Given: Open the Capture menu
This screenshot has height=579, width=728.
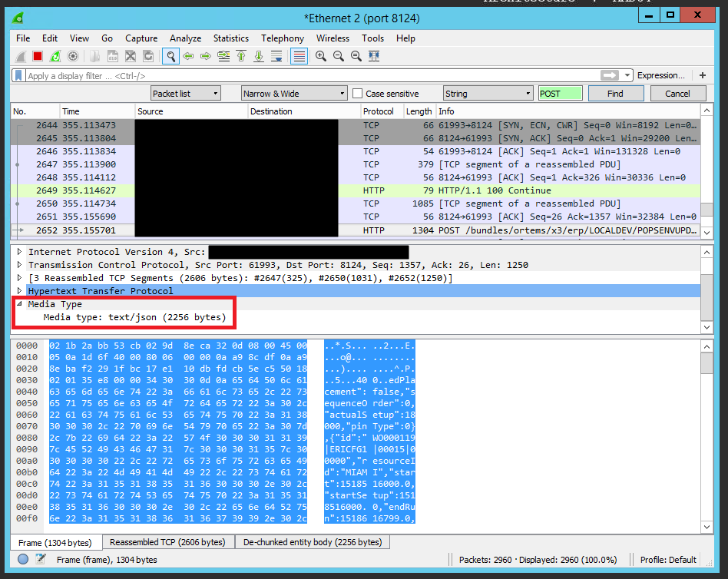Looking at the screenshot, I should tap(141, 38).
